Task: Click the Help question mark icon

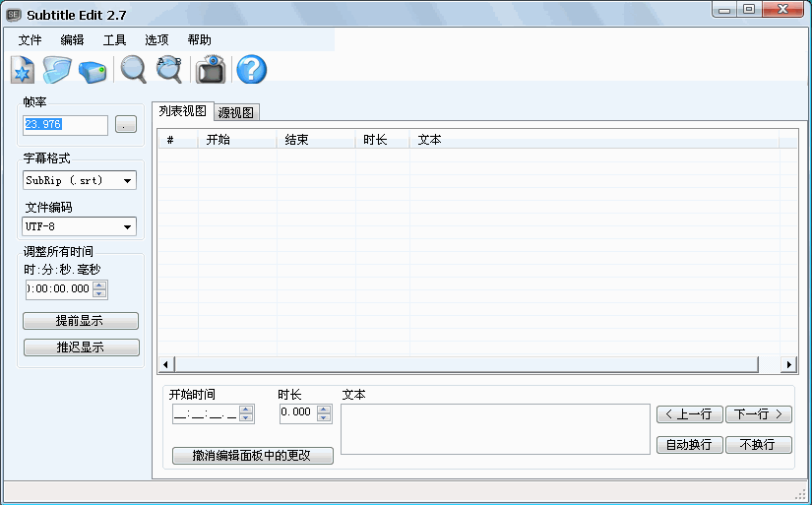Action: tap(252, 70)
